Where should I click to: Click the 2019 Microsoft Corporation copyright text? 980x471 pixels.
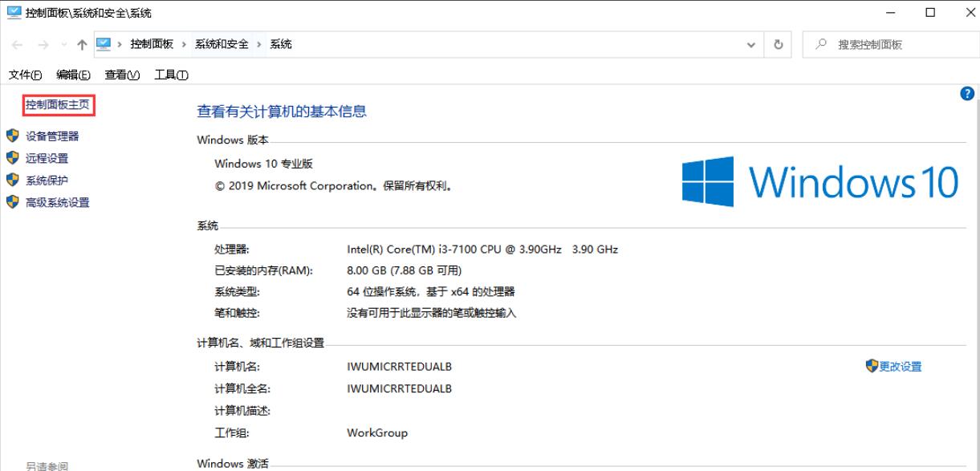click(334, 186)
